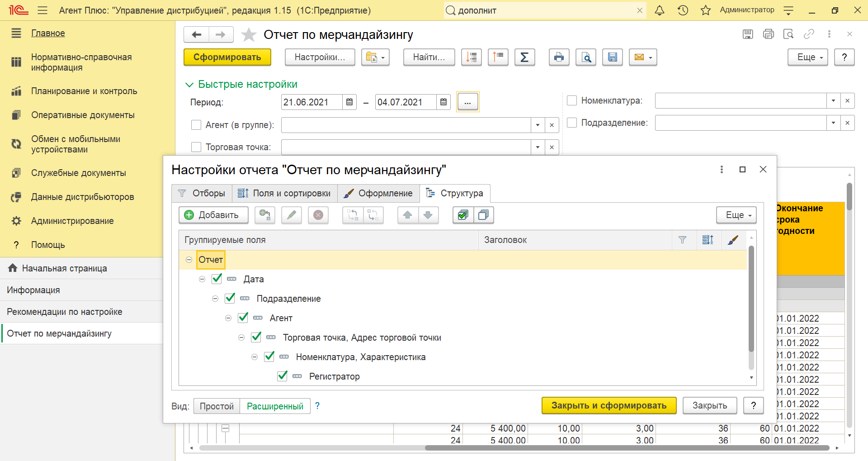
Task: Click the global search field
Action: (x=545, y=10)
